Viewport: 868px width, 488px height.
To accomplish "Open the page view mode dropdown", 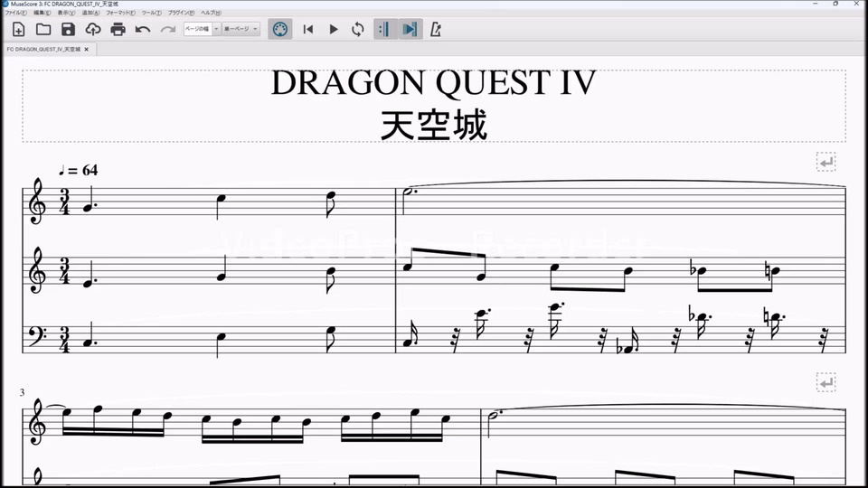I will pos(241,29).
